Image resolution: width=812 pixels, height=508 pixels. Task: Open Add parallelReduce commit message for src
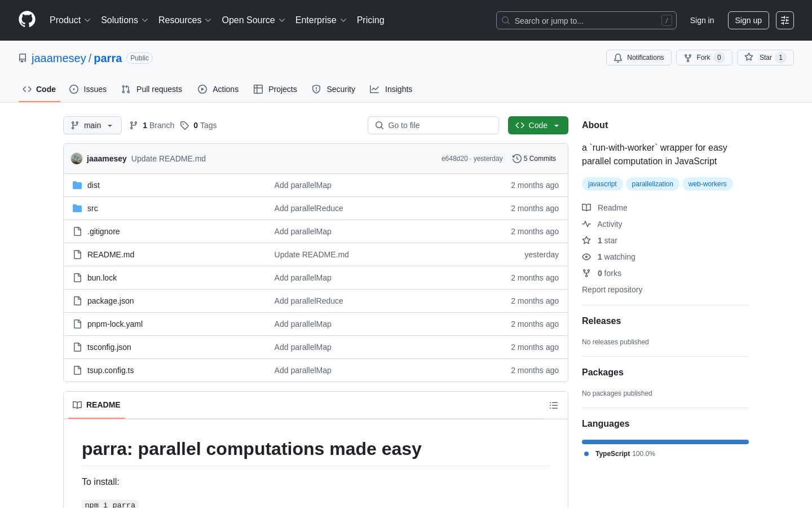click(309, 208)
